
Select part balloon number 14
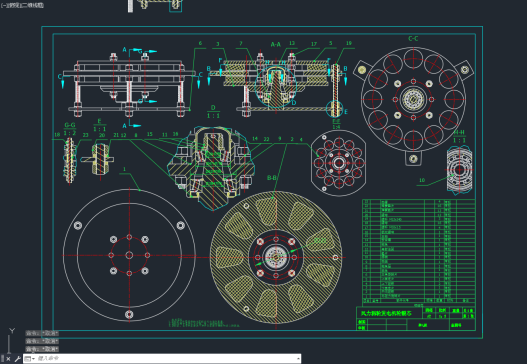[x=255, y=138]
